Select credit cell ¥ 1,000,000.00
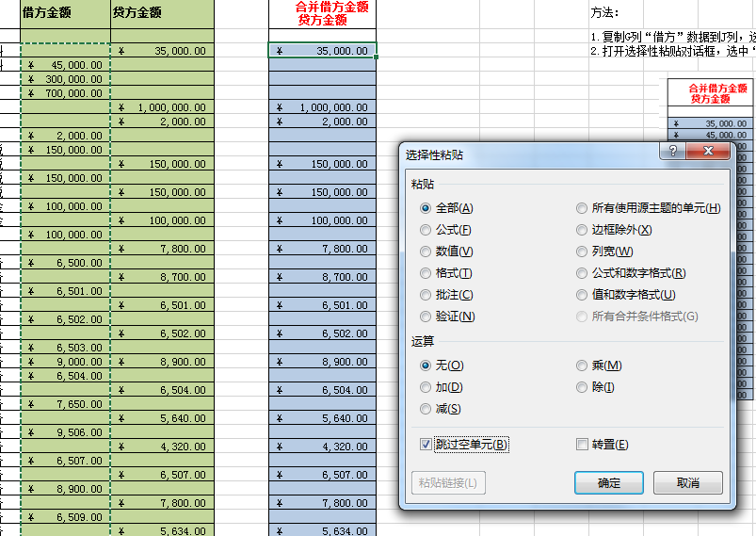The width and height of the screenshot is (756, 536). [x=163, y=107]
